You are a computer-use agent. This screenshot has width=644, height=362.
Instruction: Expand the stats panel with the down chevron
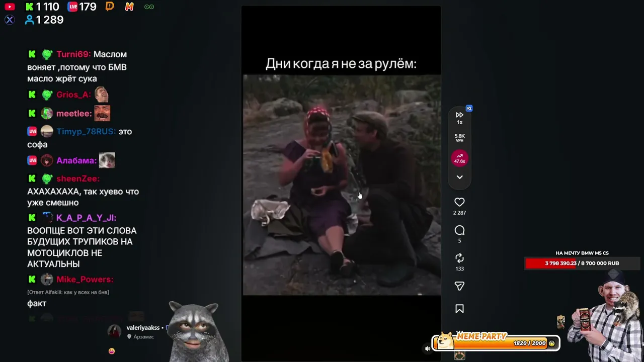[459, 177]
